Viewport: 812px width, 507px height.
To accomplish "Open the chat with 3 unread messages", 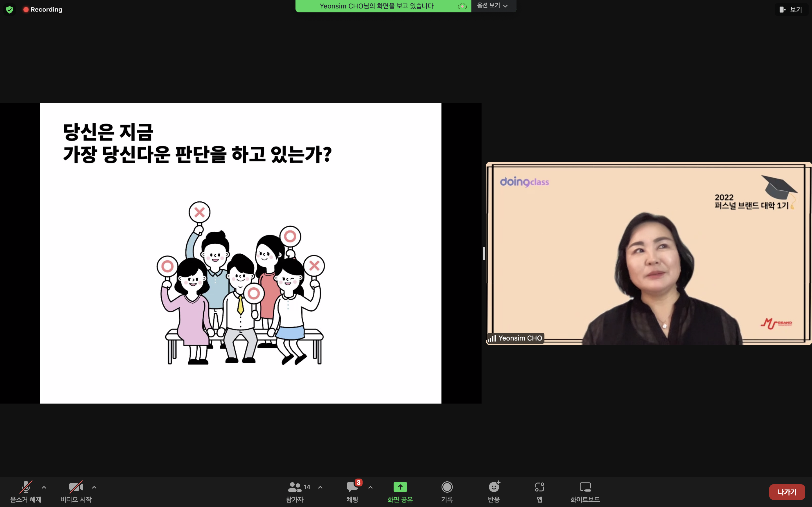I will 352,487.
